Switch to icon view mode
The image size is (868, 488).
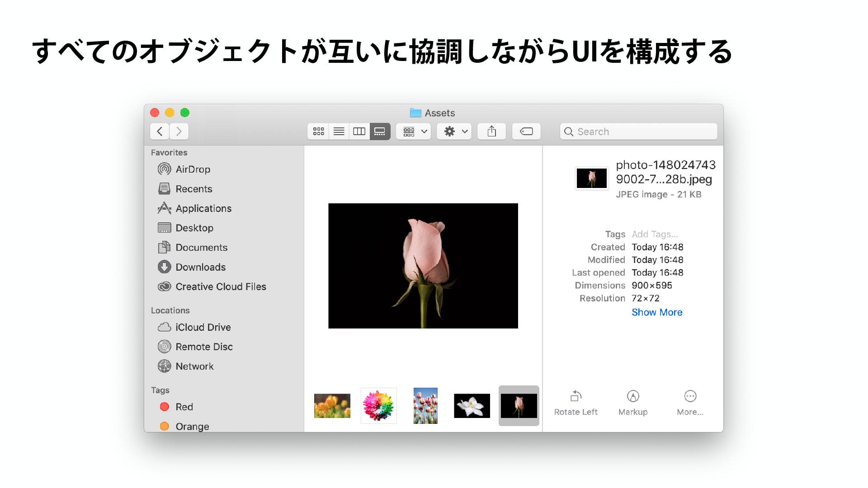pos(318,131)
